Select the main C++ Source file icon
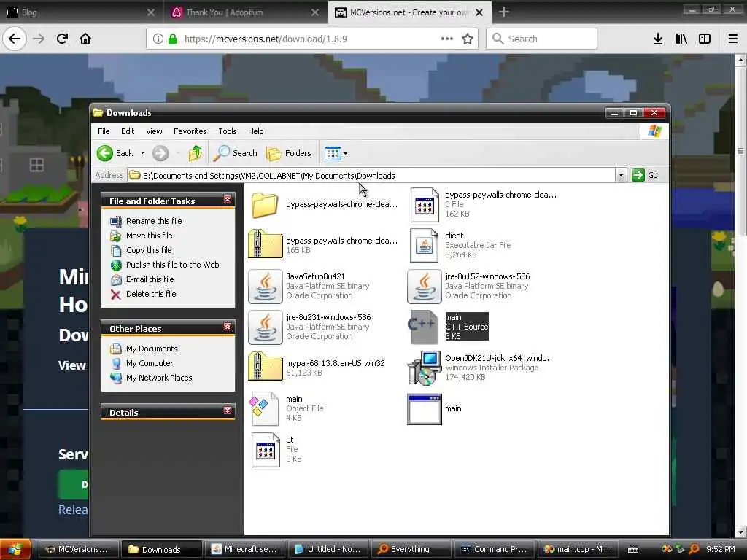This screenshot has height=560, width=747. click(424, 327)
